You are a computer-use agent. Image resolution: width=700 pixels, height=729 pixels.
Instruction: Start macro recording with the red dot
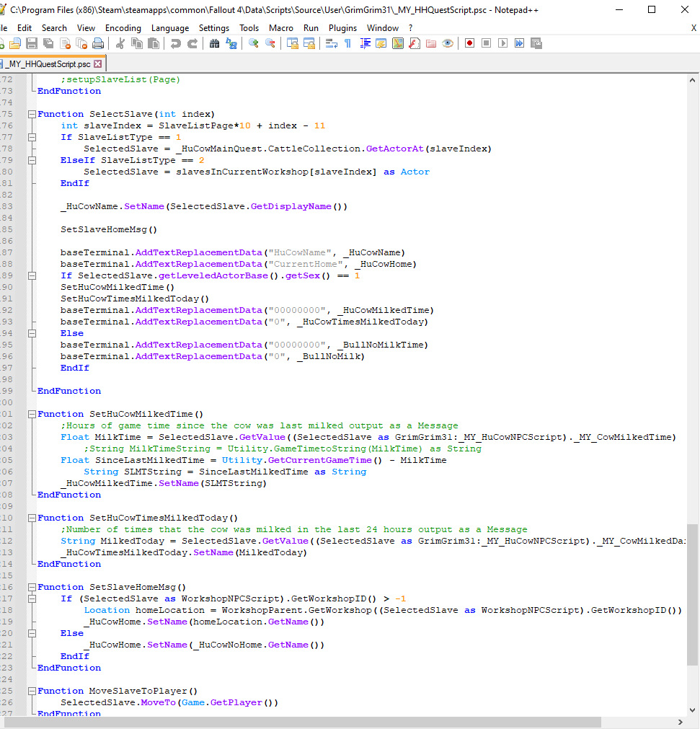click(x=469, y=44)
